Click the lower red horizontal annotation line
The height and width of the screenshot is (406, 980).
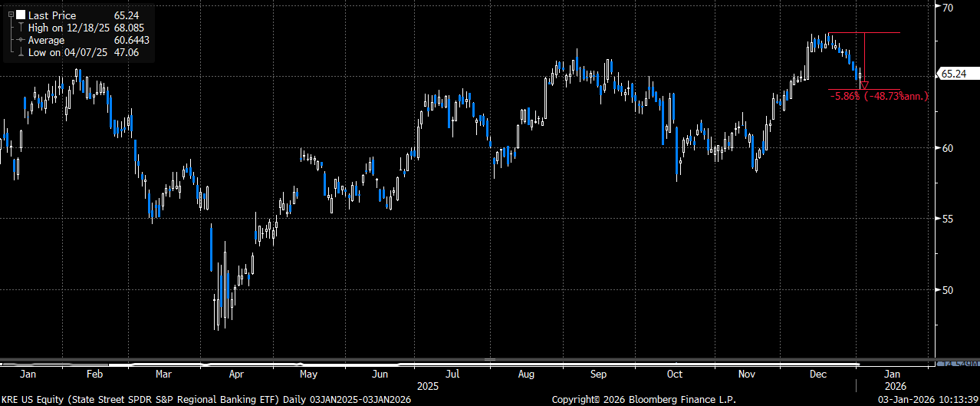[x=863, y=90]
